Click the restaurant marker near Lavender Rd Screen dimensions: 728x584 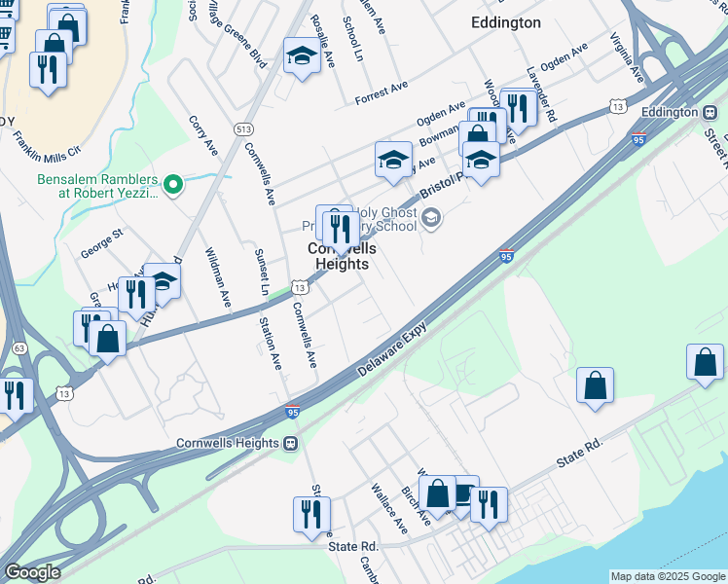(519, 112)
